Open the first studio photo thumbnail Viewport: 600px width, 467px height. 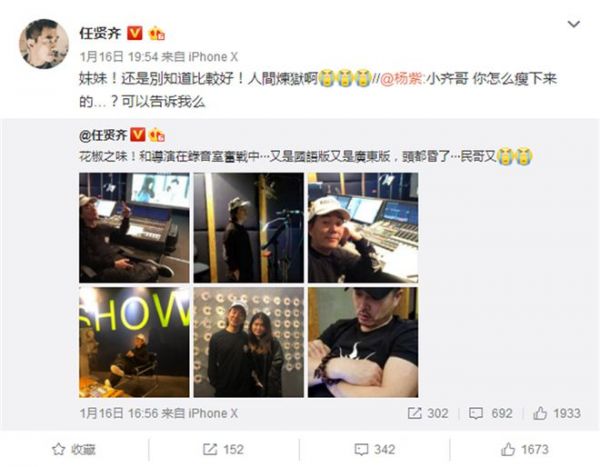[x=134, y=228]
